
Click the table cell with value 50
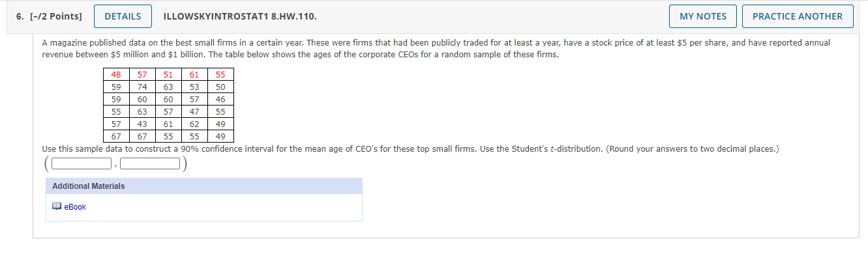pos(220,87)
